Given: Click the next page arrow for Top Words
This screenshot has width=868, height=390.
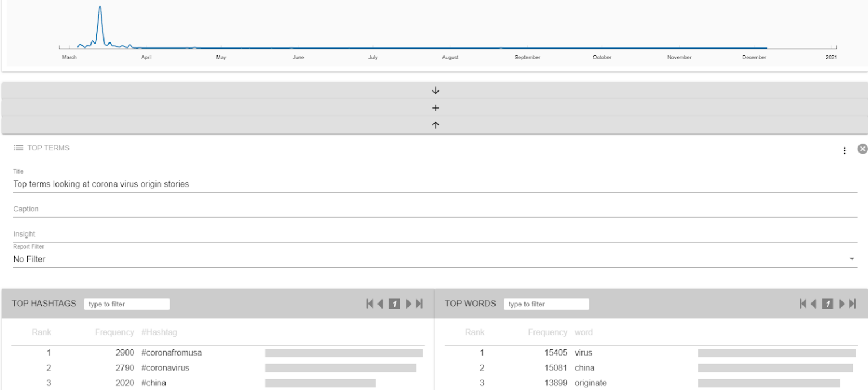Looking at the screenshot, I should pos(841,304).
